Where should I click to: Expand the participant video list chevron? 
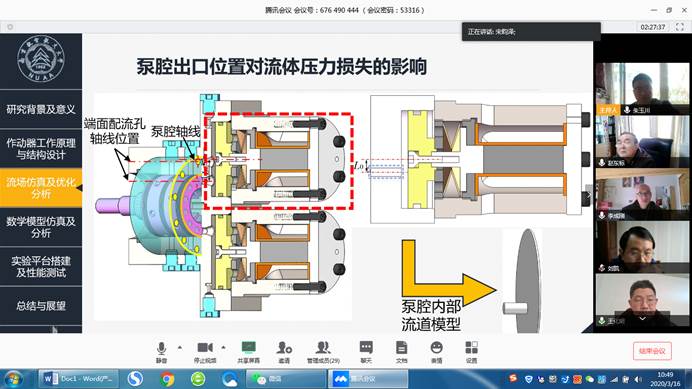(643, 318)
